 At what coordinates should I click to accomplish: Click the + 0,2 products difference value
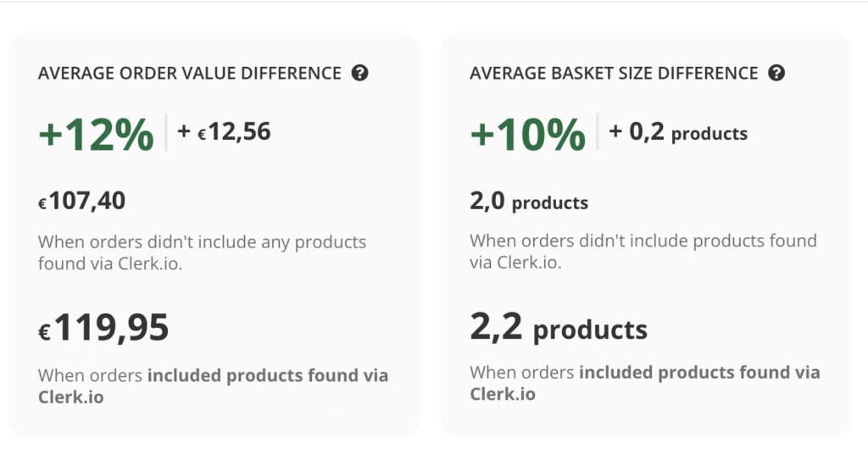678,132
